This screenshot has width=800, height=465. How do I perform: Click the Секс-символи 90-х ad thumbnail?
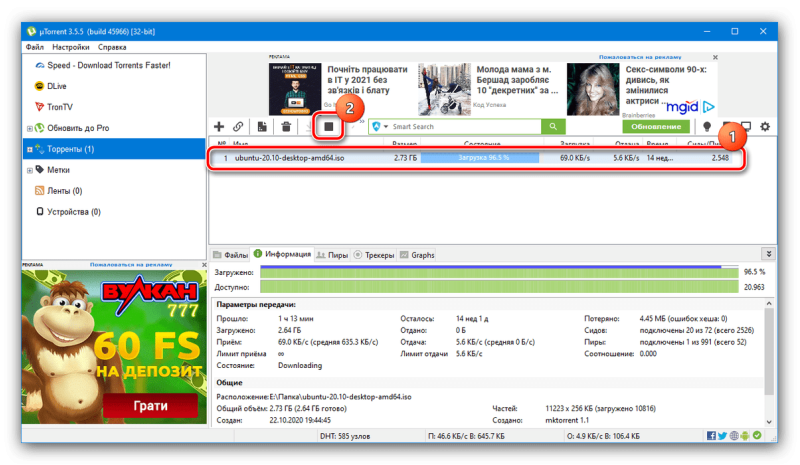[x=593, y=89]
